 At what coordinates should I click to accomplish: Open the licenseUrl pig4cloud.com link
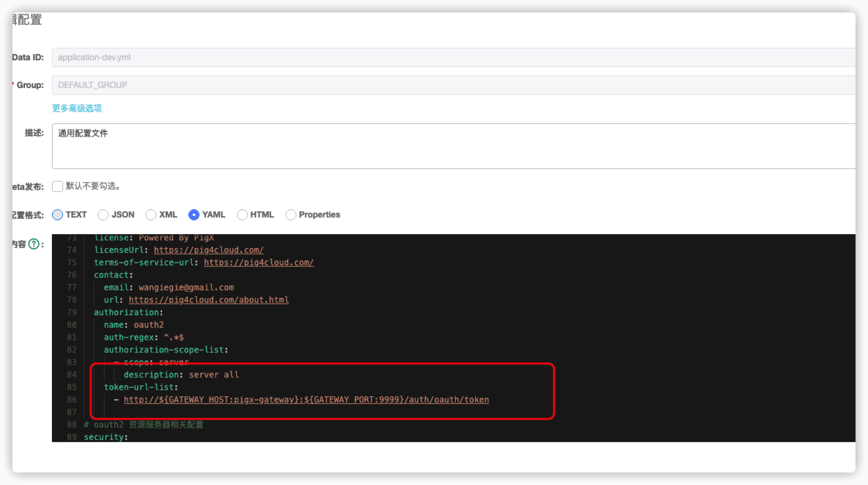209,250
